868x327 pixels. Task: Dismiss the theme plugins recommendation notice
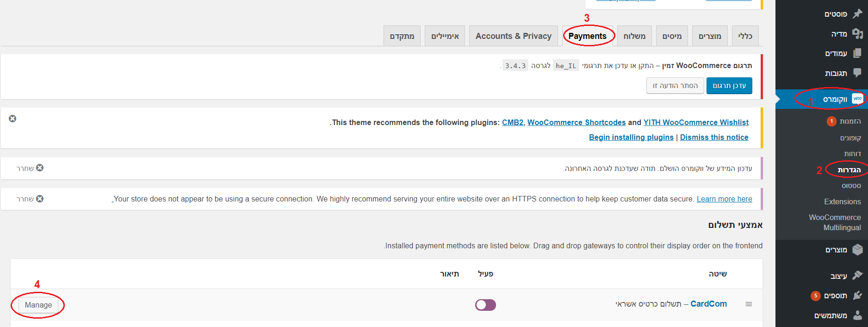12,119
